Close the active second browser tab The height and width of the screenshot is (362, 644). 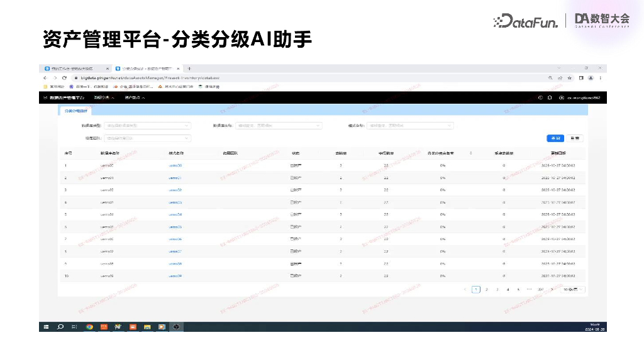point(178,69)
